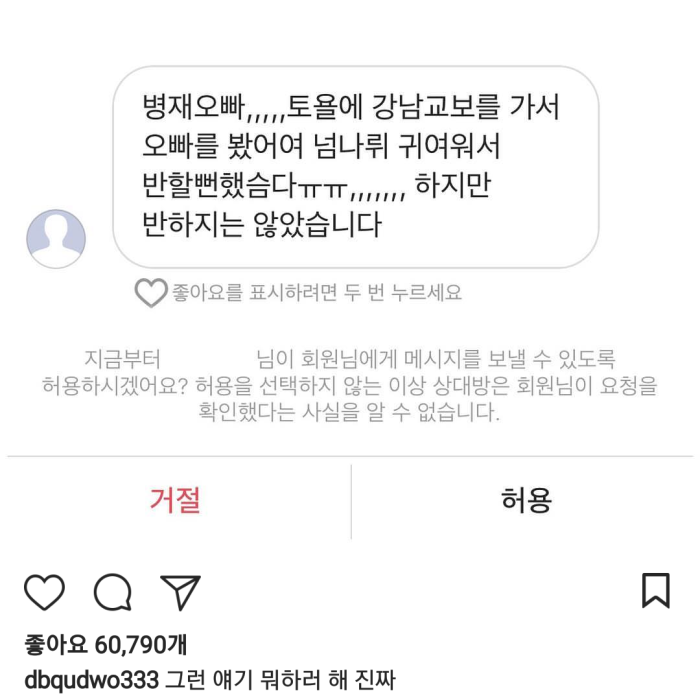Click the 반하지는 않았습니다 message line
This screenshot has height=700, width=700.
262,224
